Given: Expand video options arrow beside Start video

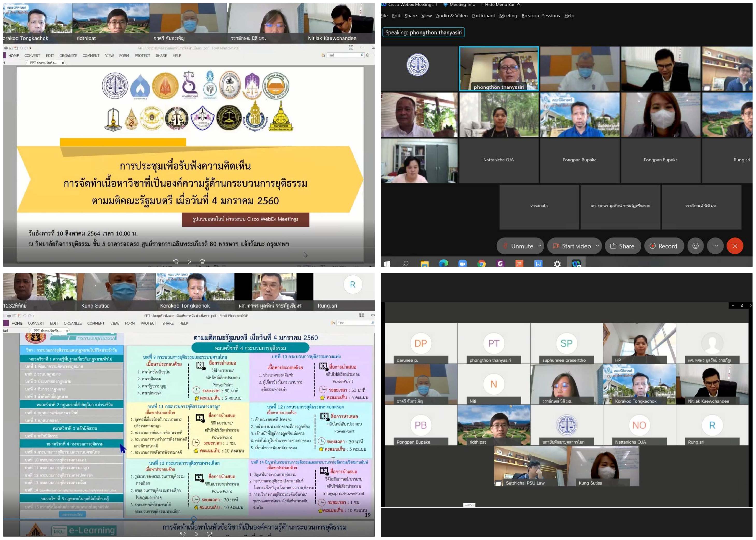Looking at the screenshot, I should point(597,246).
